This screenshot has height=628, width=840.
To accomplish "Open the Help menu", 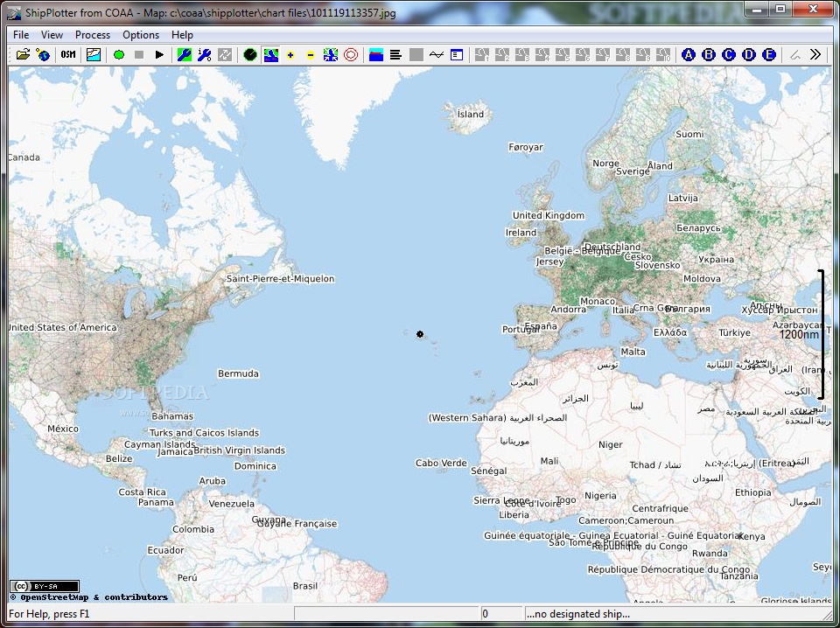I will pos(182,35).
